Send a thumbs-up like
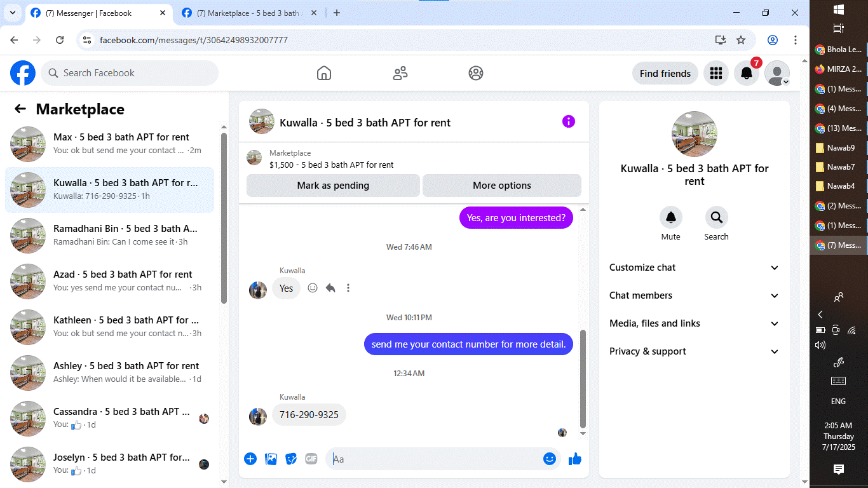This screenshot has height=488, width=868. [575, 459]
